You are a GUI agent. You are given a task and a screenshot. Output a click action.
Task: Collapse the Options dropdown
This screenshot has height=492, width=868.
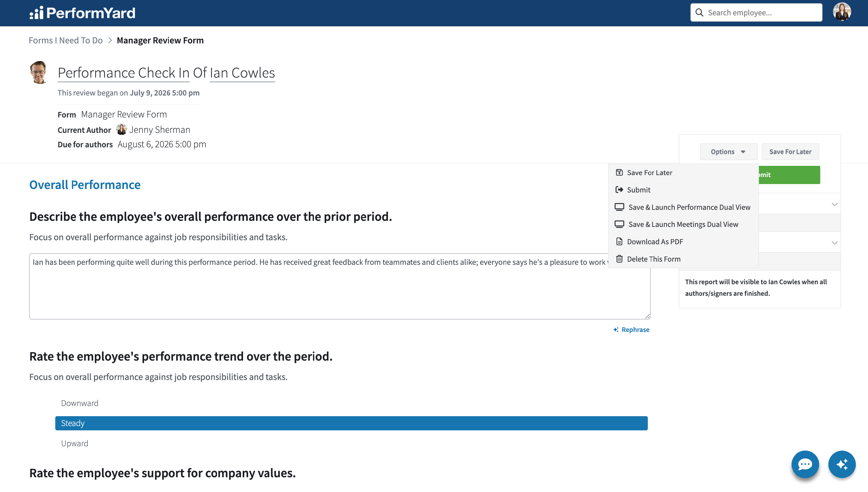pyautogui.click(x=729, y=152)
